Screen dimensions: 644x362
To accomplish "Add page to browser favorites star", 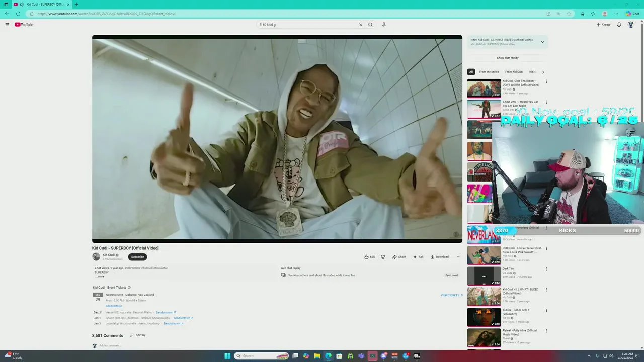I will [569, 14].
